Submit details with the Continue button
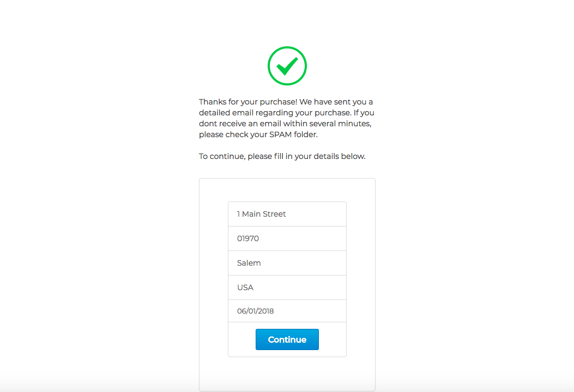 [287, 339]
